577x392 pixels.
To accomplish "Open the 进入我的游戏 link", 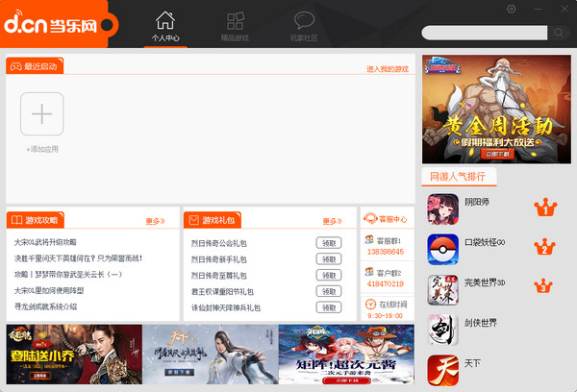I will 387,69.
